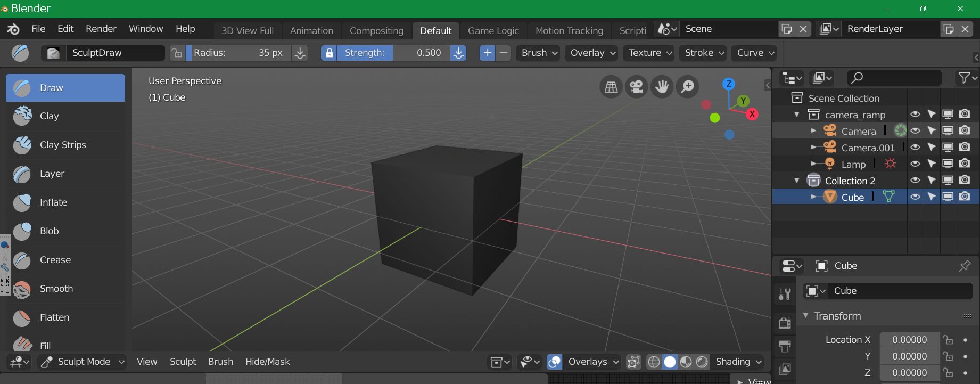Open the Hide/Mask menu
This screenshot has width=980, height=384.
pos(267,362)
